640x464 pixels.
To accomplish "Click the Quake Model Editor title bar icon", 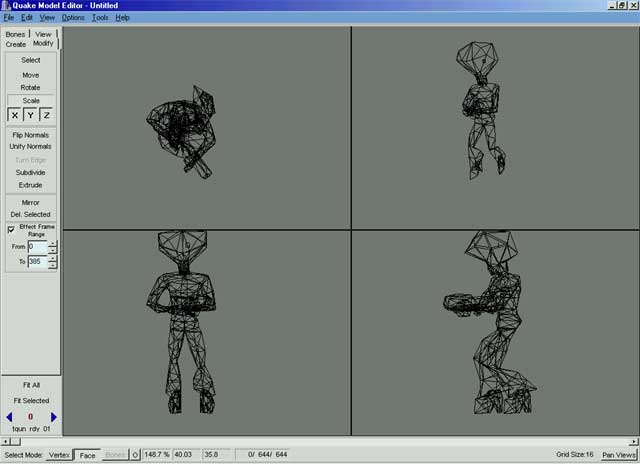I will (6, 6).
